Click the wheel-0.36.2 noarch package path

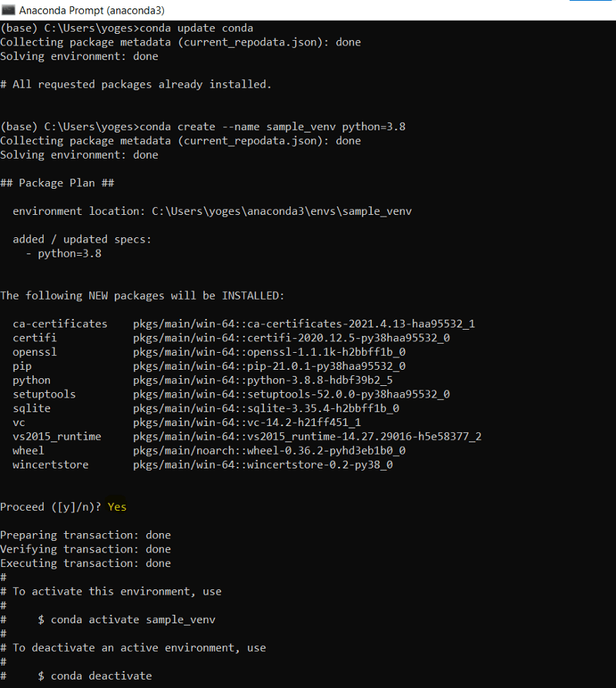click(x=269, y=451)
